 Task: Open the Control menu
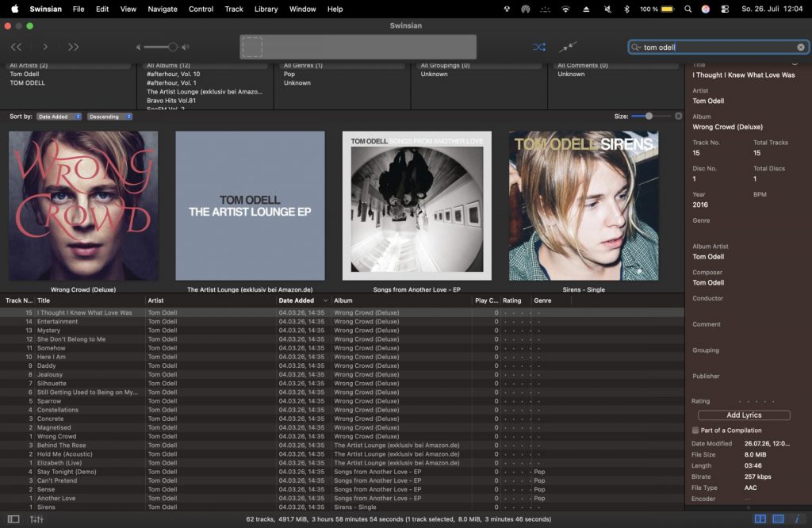coord(201,9)
